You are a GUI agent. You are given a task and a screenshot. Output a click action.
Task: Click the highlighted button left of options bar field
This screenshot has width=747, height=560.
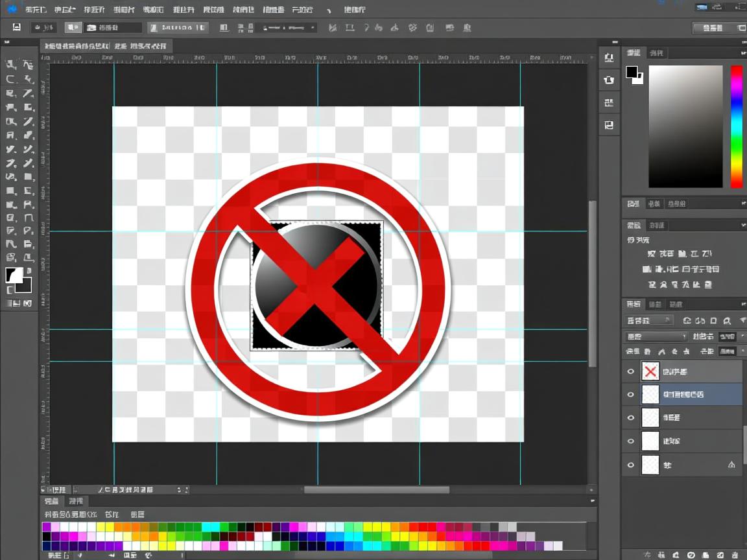(73, 27)
